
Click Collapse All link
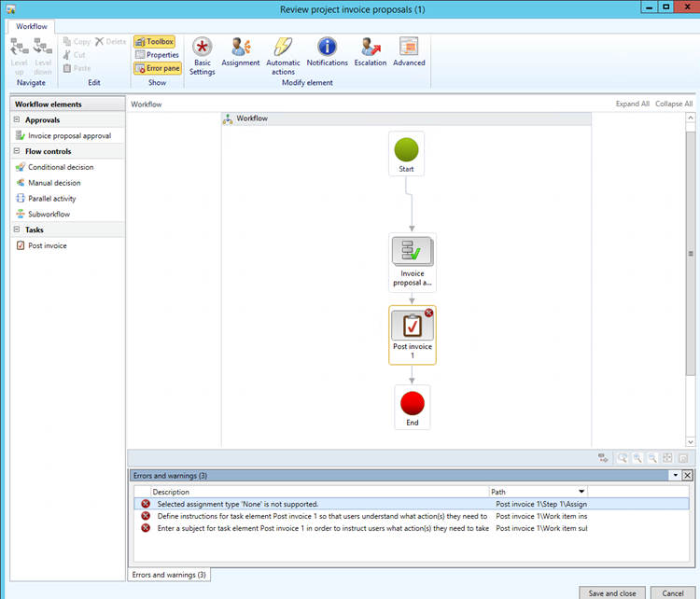pyautogui.click(x=674, y=104)
